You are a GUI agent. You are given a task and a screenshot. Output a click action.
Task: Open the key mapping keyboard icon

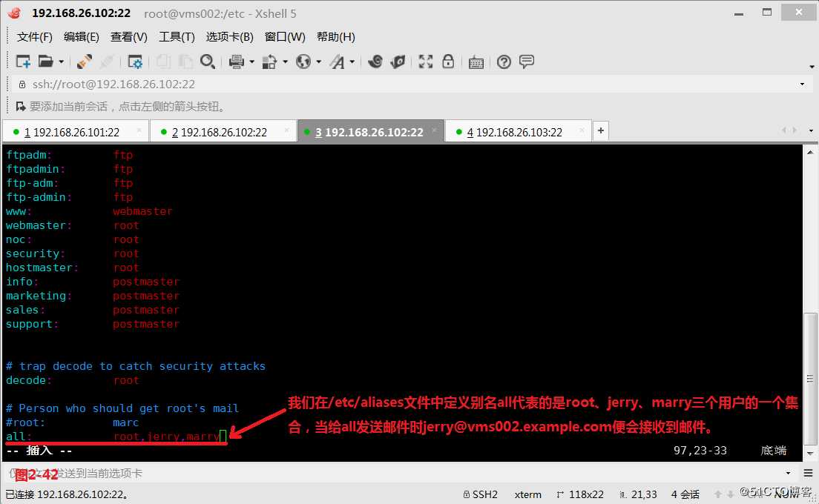click(x=476, y=62)
